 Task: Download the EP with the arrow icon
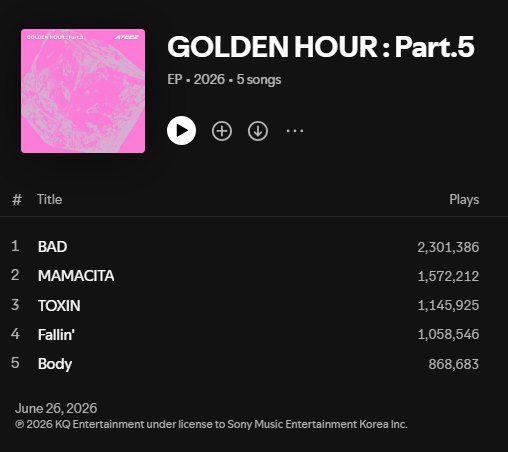(258, 131)
